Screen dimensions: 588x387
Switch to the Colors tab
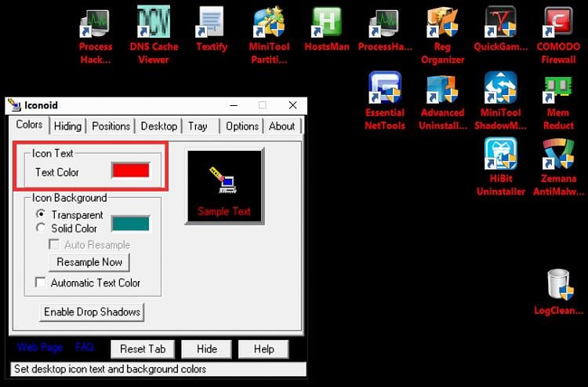coord(29,125)
